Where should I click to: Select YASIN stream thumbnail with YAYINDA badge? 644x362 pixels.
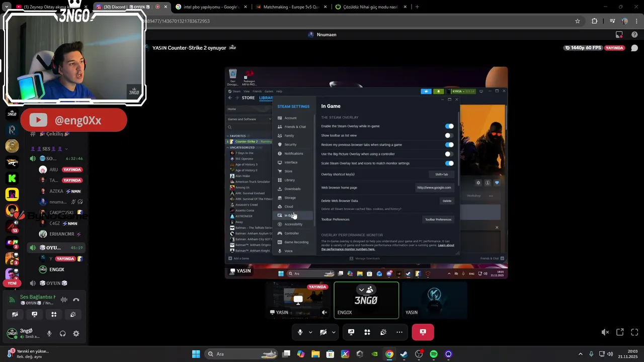298,300
